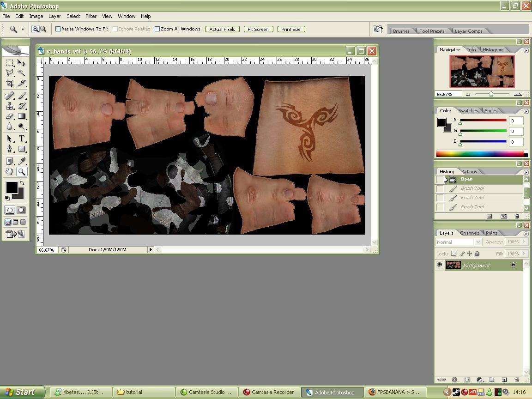Hide the Background layer using eye icon

point(439,265)
